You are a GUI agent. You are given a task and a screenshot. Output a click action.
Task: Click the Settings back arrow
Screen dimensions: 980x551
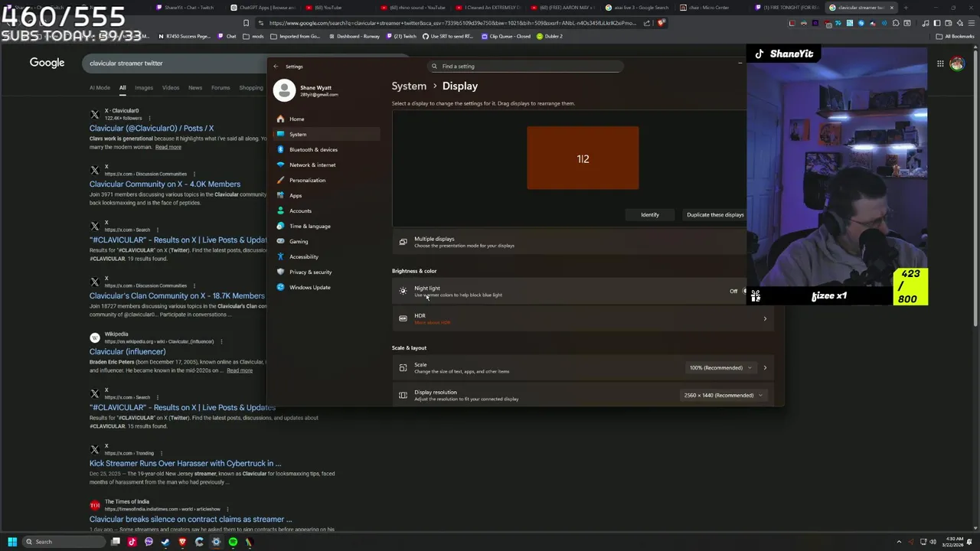point(276,67)
